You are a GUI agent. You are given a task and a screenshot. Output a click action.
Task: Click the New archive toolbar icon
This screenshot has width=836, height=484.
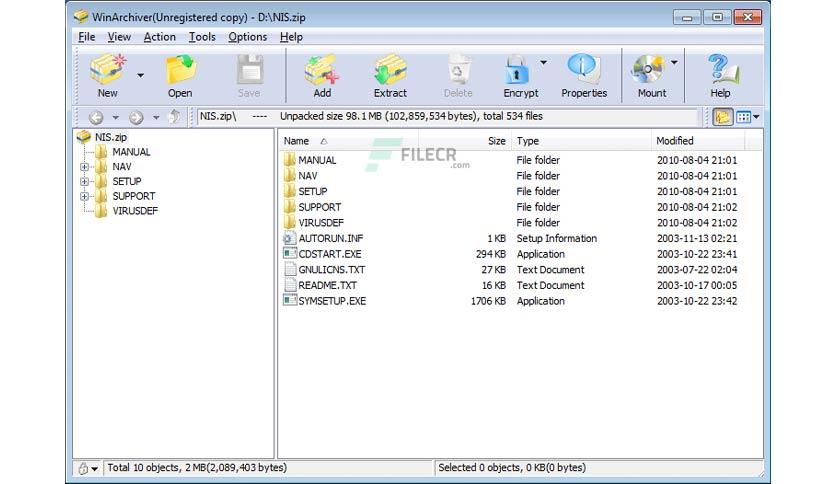108,70
